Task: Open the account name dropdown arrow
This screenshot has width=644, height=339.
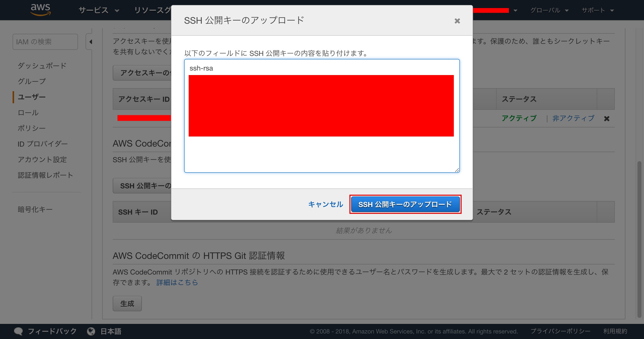Action: (515, 11)
